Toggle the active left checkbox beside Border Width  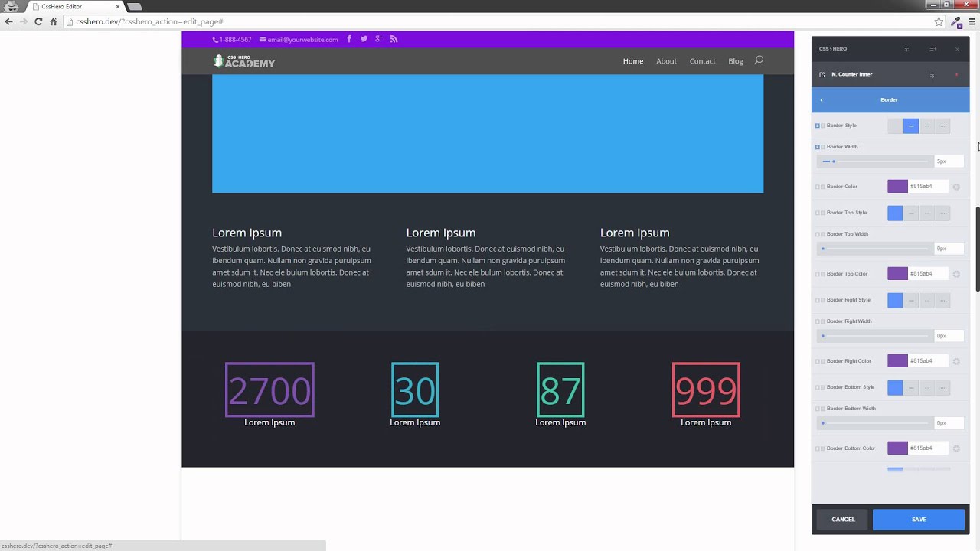pos(817,147)
